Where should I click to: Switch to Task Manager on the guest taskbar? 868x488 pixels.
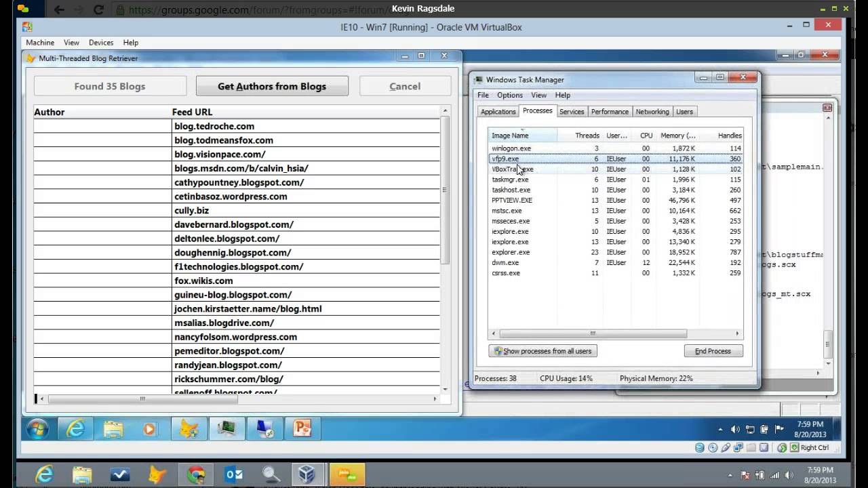(226, 428)
